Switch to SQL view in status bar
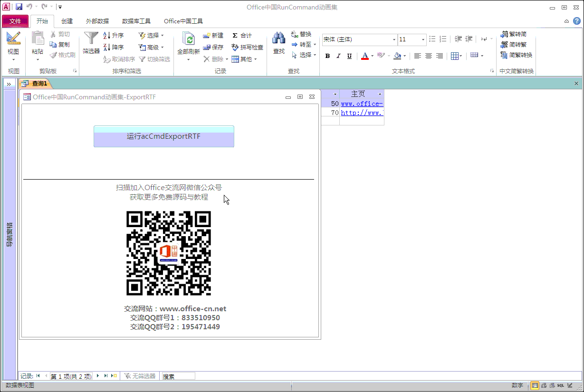 click(x=561, y=385)
